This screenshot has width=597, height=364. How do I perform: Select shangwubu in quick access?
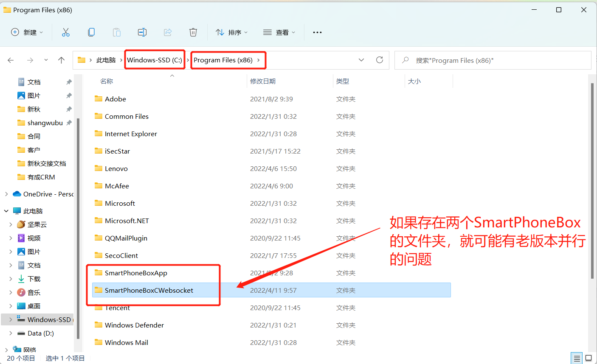click(45, 123)
